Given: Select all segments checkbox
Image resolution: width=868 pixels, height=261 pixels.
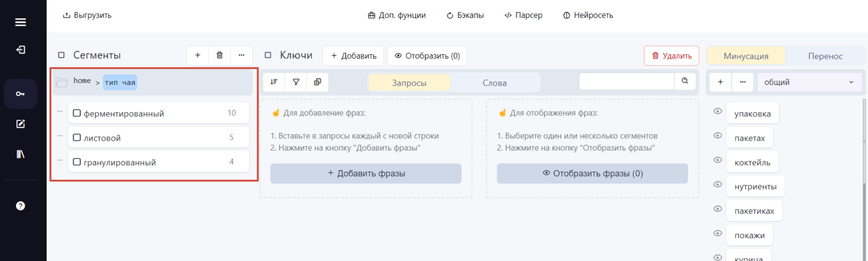Looking at the screenshot, I should pos(61,55).
